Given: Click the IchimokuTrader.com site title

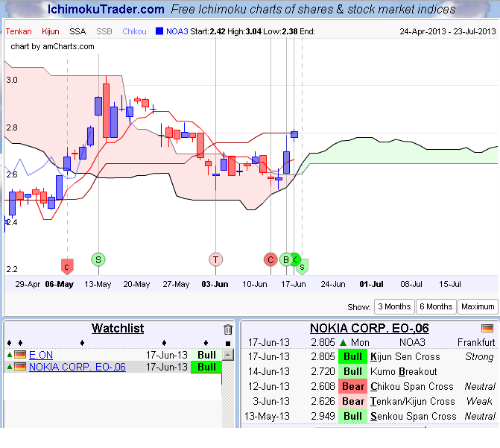Looking at the screenshot, I should pos(106,9).
